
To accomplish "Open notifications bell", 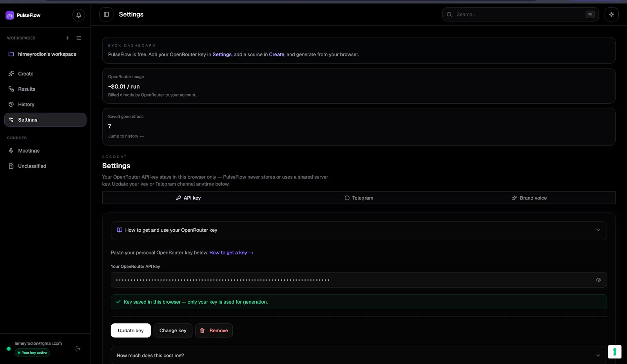I will [79, 15].
